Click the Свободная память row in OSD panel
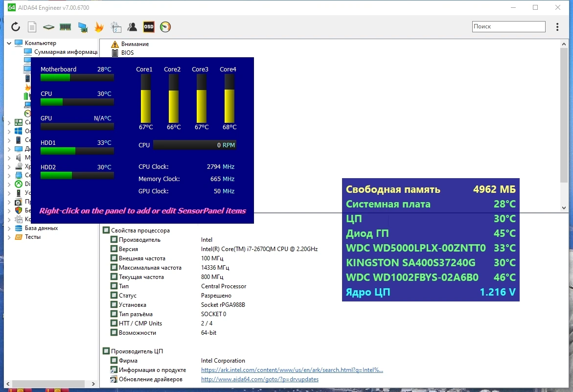Viewport: 573px width, 392px height. (431, 189)
